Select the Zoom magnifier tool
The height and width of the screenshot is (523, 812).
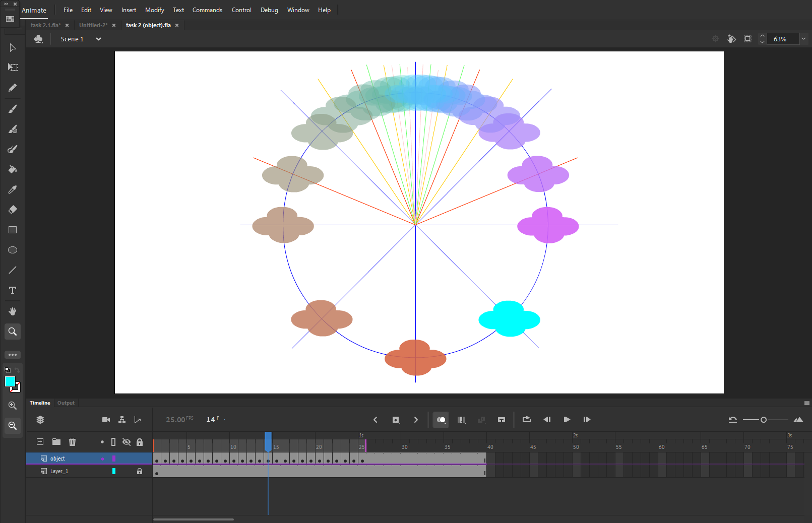pos(13,332)
